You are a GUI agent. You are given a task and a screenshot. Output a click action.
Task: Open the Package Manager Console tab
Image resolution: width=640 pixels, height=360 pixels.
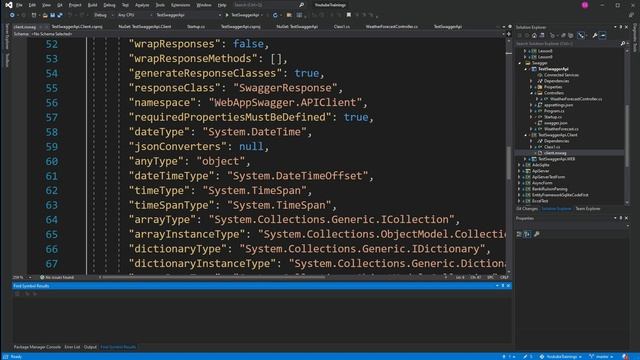tap(37, 347)
